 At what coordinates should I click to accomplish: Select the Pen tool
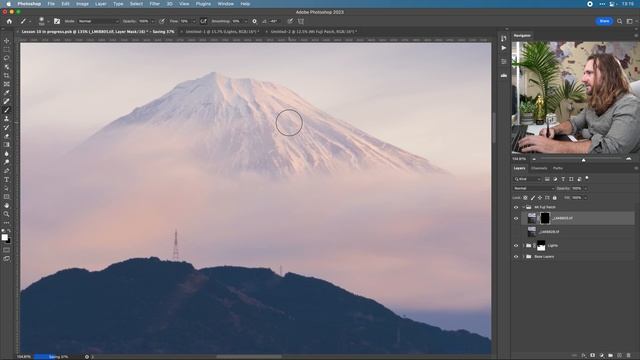7,171
